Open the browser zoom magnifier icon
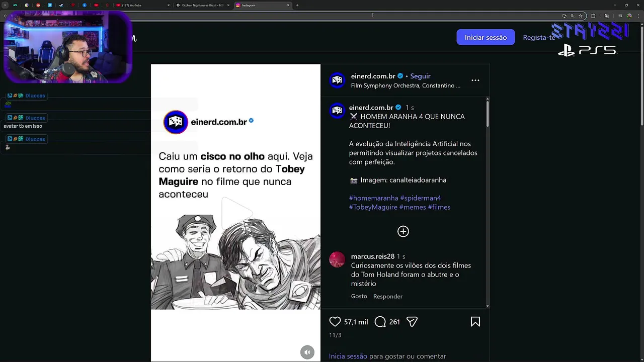Screen dimensions: 644x362 click(x=572, y=16)
